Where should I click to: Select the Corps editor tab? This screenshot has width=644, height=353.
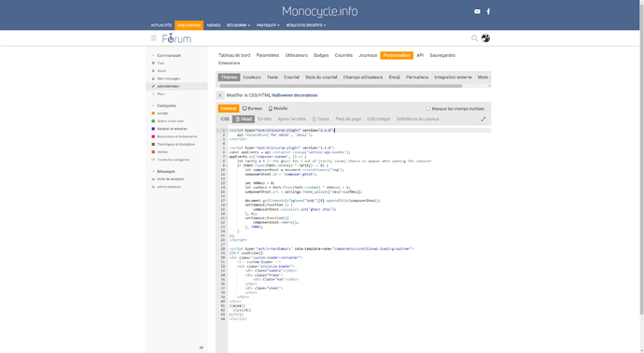coord(321,120)
